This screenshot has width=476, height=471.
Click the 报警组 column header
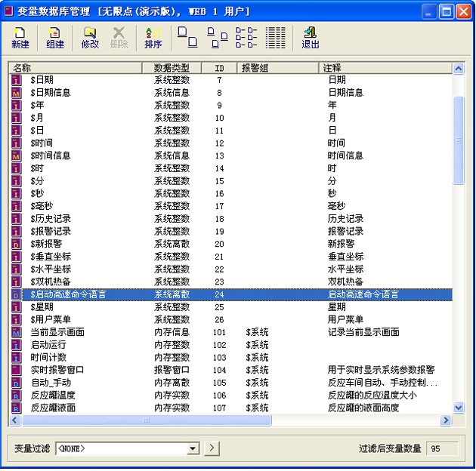pyautogui.click(x=278, y=68)
